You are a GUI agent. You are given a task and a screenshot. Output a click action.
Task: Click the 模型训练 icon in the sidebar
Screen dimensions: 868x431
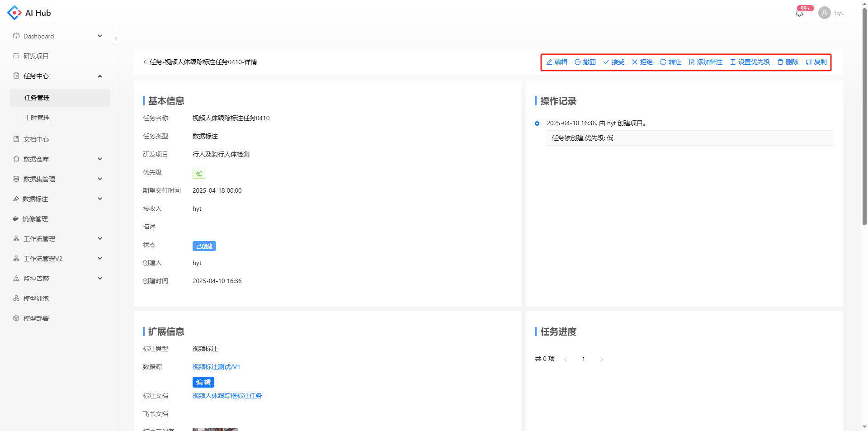click(16, 298)
